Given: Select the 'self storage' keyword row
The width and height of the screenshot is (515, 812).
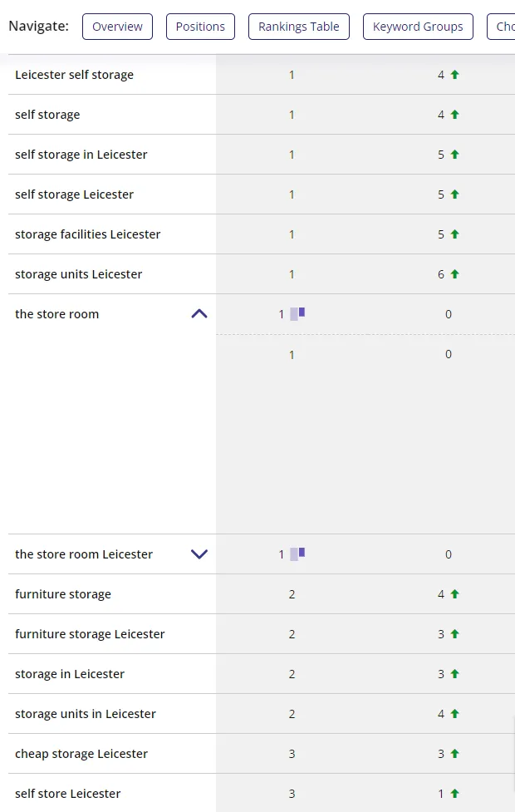Looking at the screenshot, I should tap(47, 115).
